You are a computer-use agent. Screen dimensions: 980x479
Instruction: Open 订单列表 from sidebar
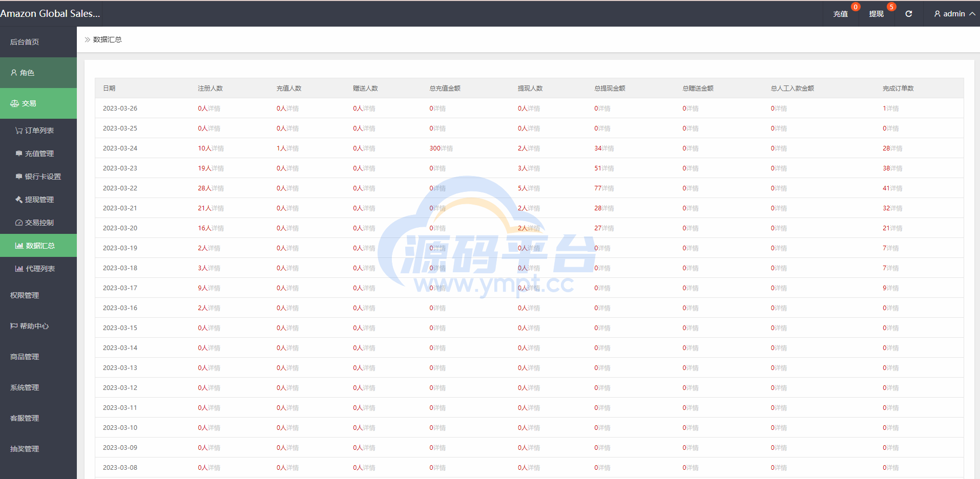click(38, 130)
